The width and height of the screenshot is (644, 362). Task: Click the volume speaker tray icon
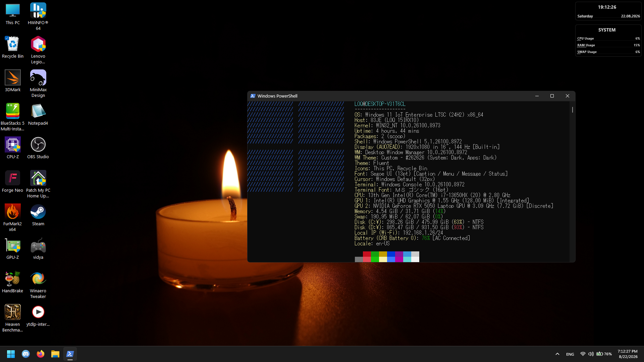click(591, 354)
